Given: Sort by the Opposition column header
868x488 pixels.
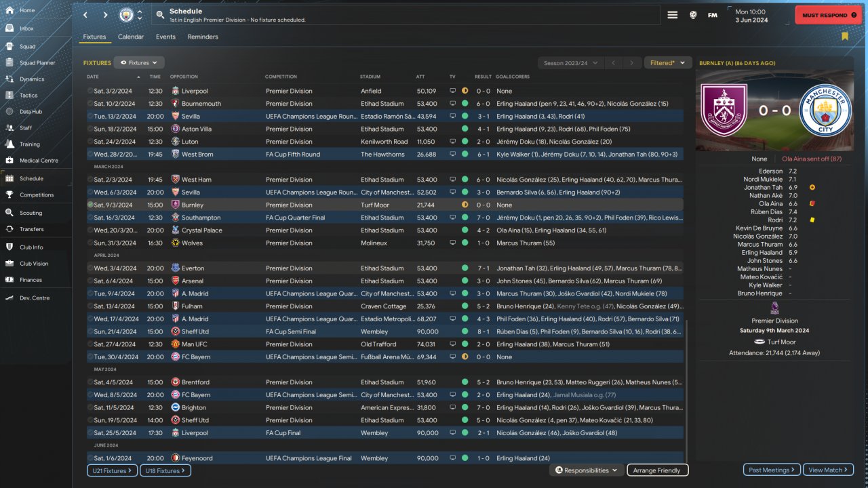Looking at the screenshot, I should coord(184,77).
